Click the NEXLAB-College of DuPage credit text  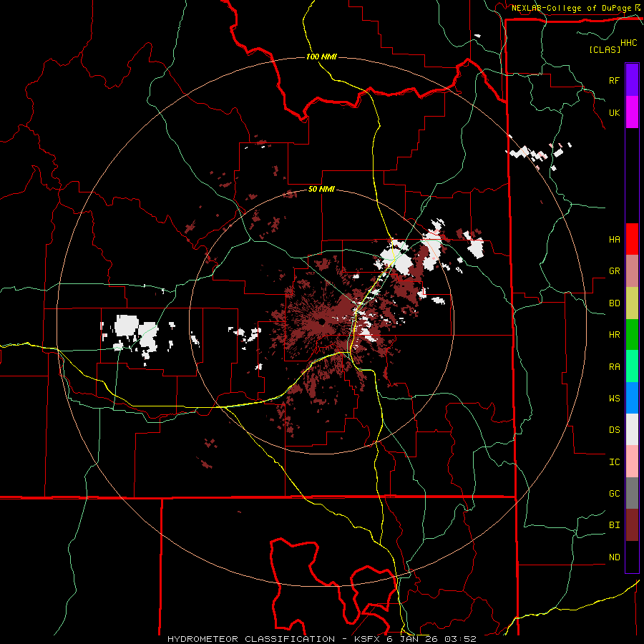571,8
